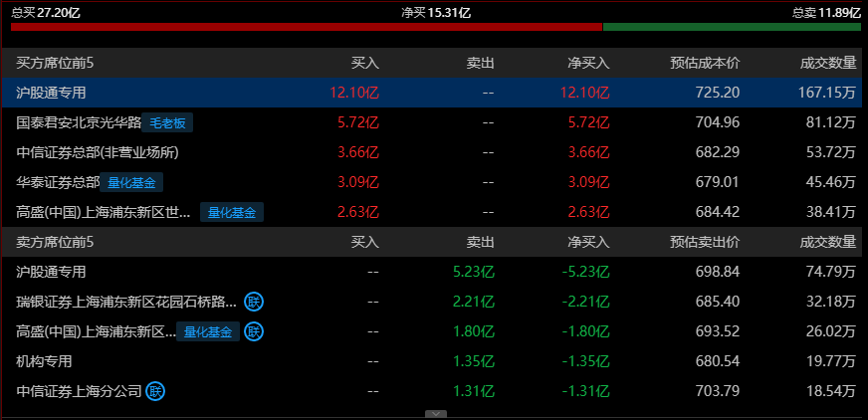Click 量化基金 tag in 高盛(中国) seller row
The width and height of the screenshot is (868, 420).
click(208, 331)
